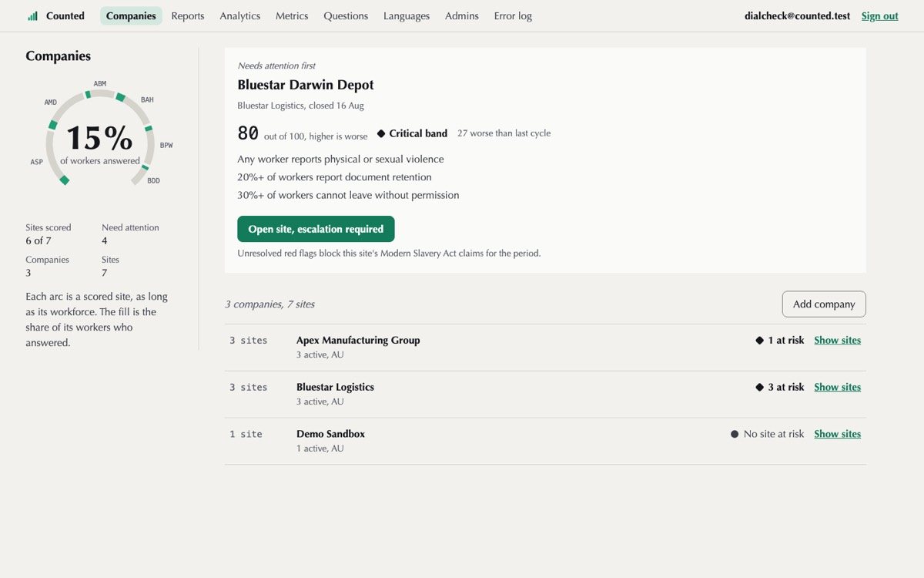
Task: Click the 'Needs attention first' label
Action: tap(276, 66)
